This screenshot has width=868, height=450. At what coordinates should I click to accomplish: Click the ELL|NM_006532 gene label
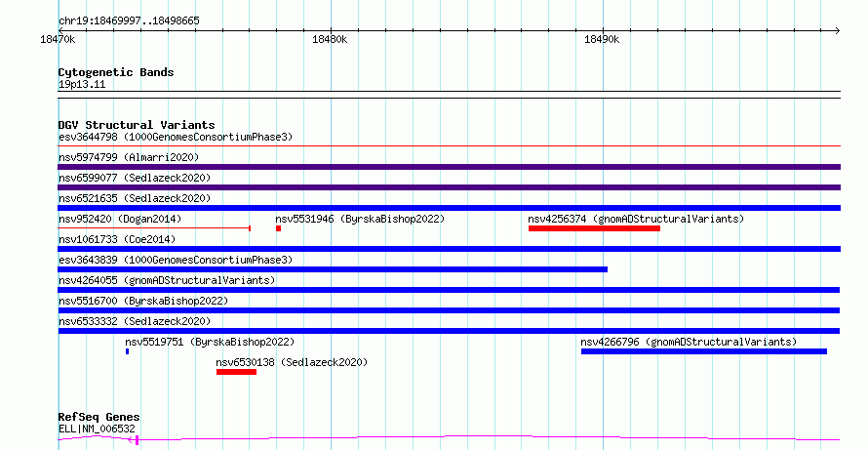click(97, 429)
